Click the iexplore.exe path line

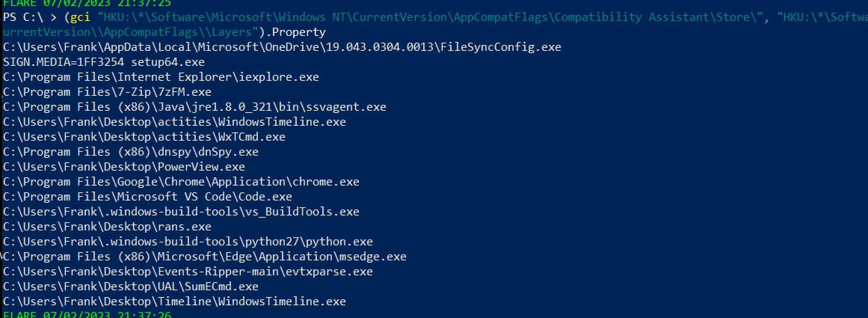pos(161,77)
